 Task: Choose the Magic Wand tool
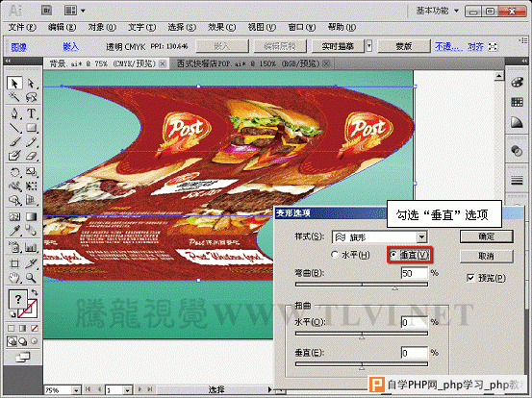pos(14,97)
